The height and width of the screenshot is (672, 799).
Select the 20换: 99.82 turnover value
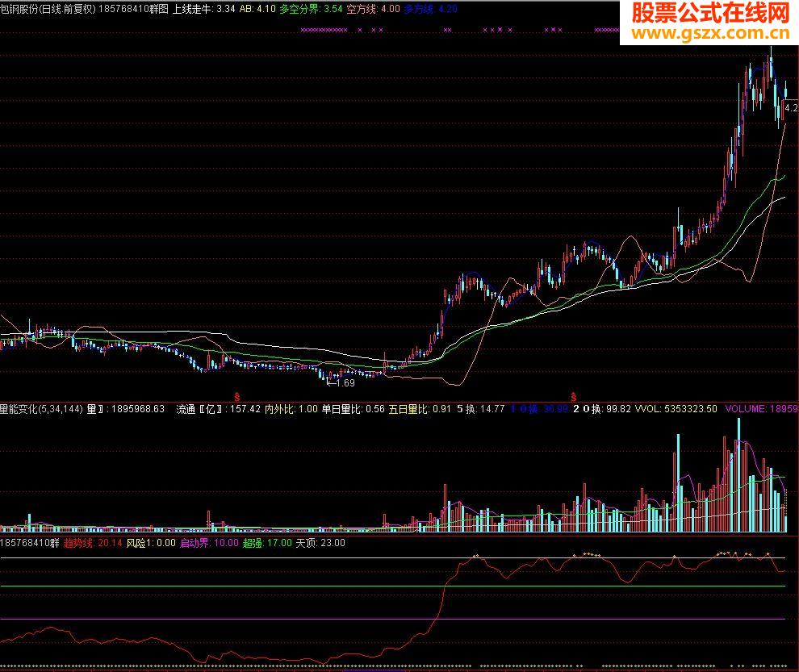click(x=602, y=409)
